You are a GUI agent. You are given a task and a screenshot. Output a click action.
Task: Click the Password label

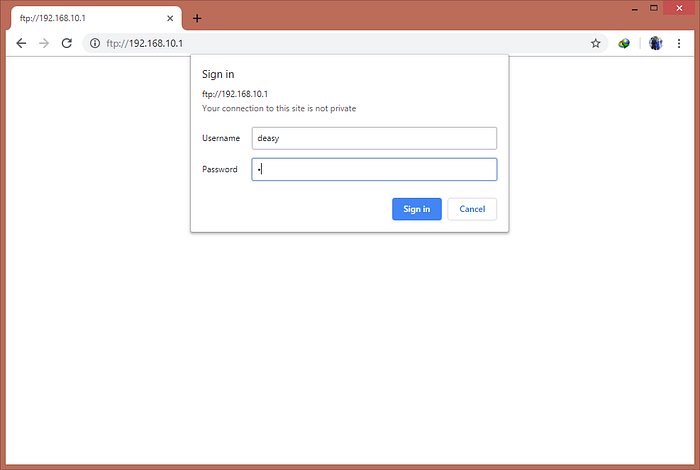pos(220,169)
